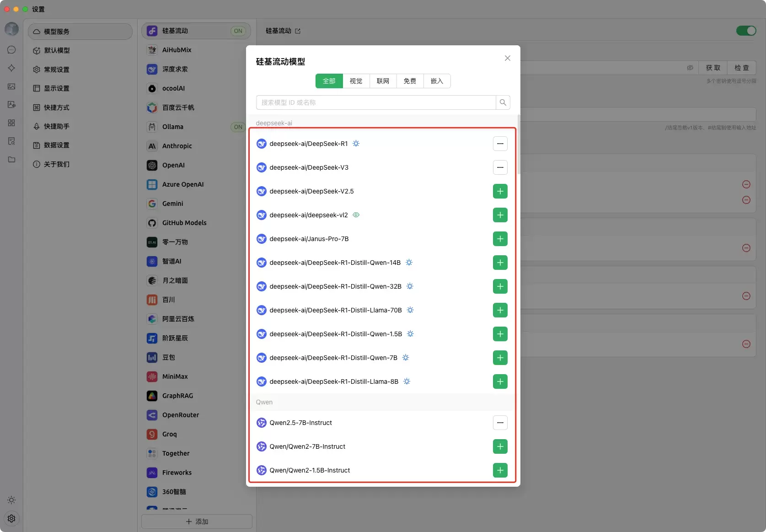Choose the ocoolAI provider
The width and height of the screenshot is (766, 532).
(x=196, y=88)
